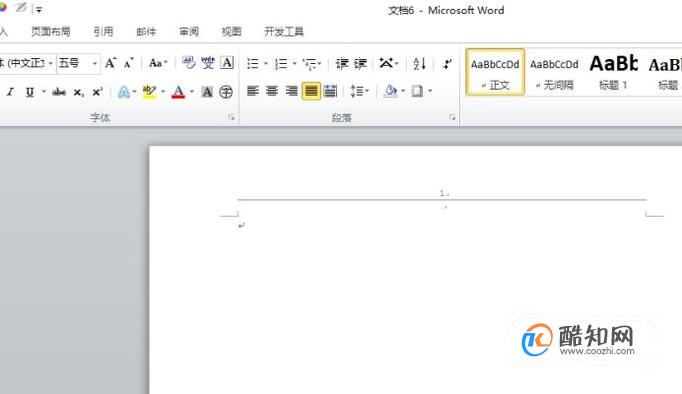Select the 无间隔 style
682x394 pixels.
coord(555,72)
